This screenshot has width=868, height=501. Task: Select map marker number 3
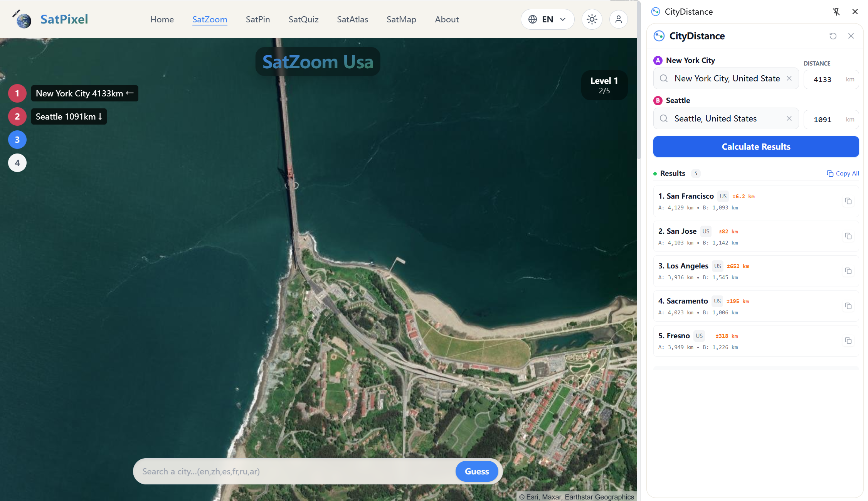coord(17,139)
